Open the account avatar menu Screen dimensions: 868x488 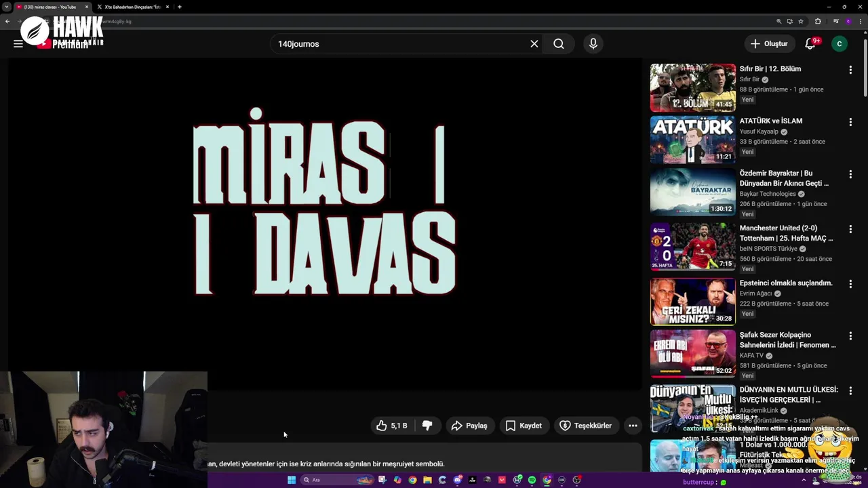pyautogui.click(x=840, y=43)
